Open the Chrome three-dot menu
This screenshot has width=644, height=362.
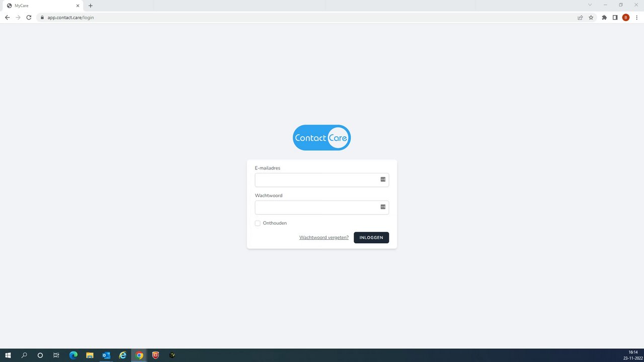(x=636, y=17)
